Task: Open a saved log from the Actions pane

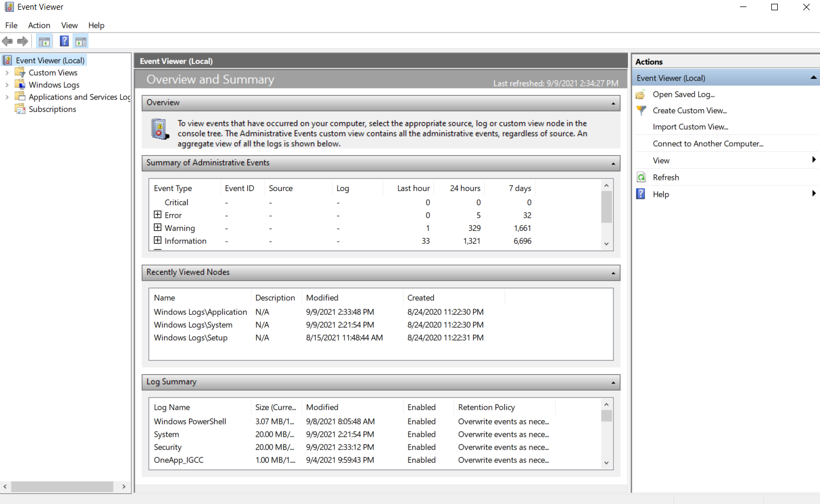Action: (640, 94)
